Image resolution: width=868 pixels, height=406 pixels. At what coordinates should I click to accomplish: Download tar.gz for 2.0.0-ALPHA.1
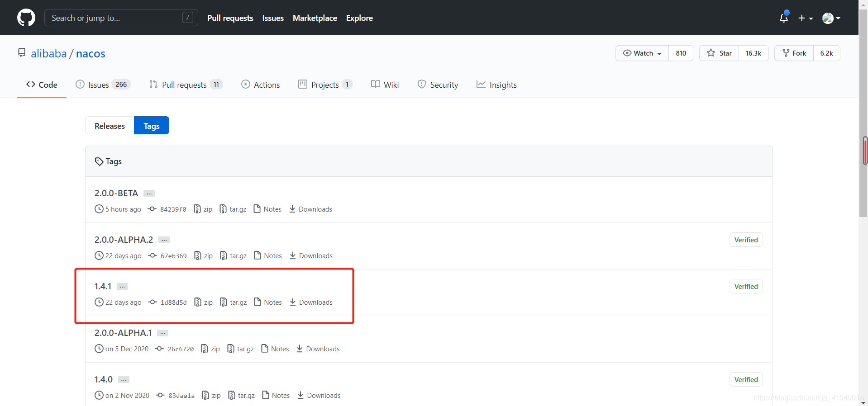coord(241,349)
